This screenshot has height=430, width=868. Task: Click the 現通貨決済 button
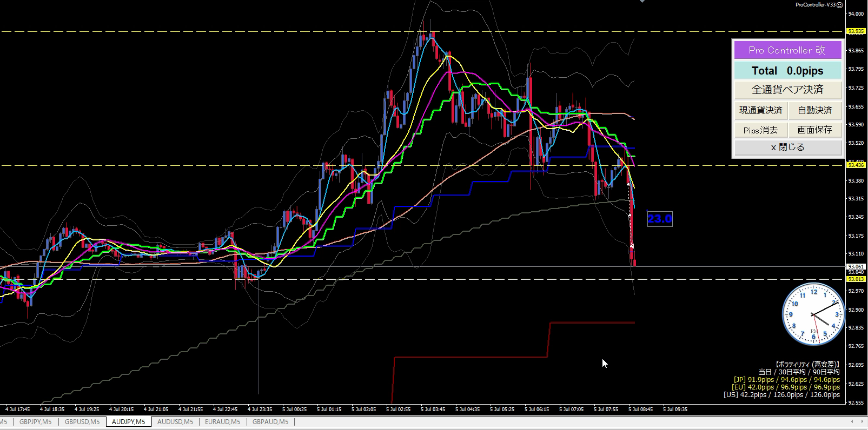pos(760,110)
